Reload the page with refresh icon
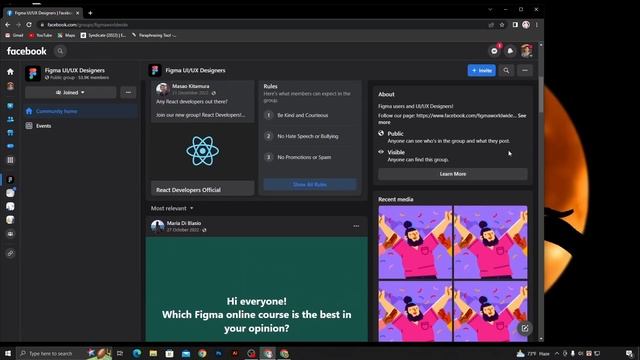 click(x=29, y=25)
